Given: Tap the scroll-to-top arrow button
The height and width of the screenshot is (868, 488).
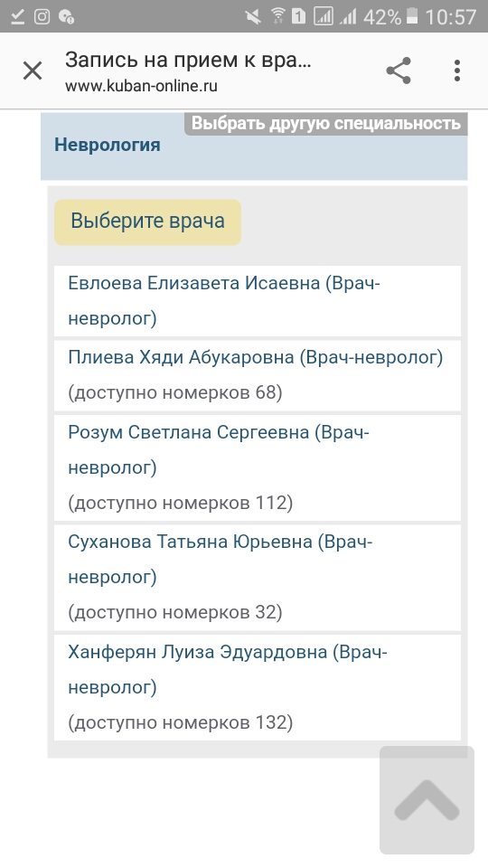Looking at the screenshot, I should tap(427, 800).
